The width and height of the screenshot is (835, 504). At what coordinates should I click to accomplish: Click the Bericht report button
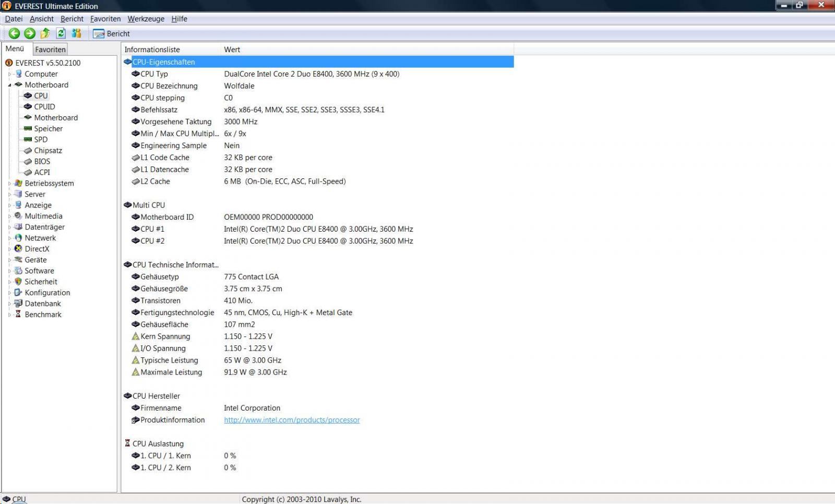[x=111, y=33]
